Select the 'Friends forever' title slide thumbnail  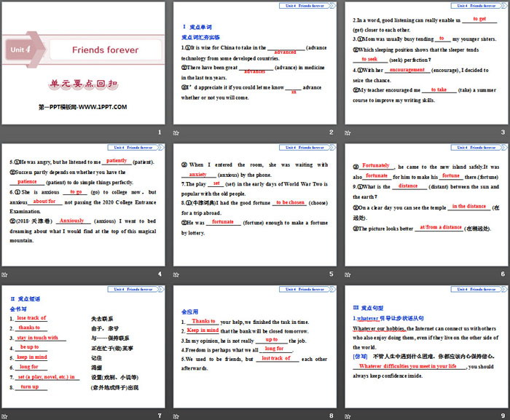click(x=83, y=63)
